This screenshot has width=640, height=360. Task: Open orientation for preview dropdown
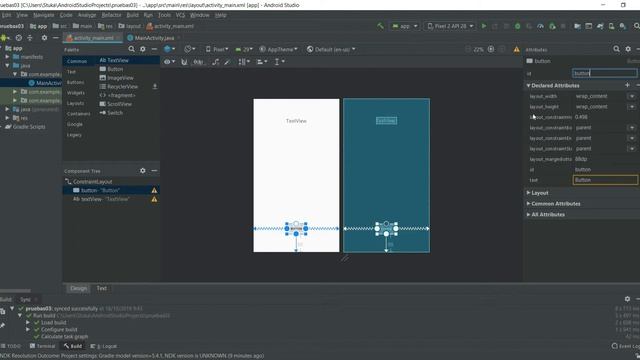(x=189, y=49)
